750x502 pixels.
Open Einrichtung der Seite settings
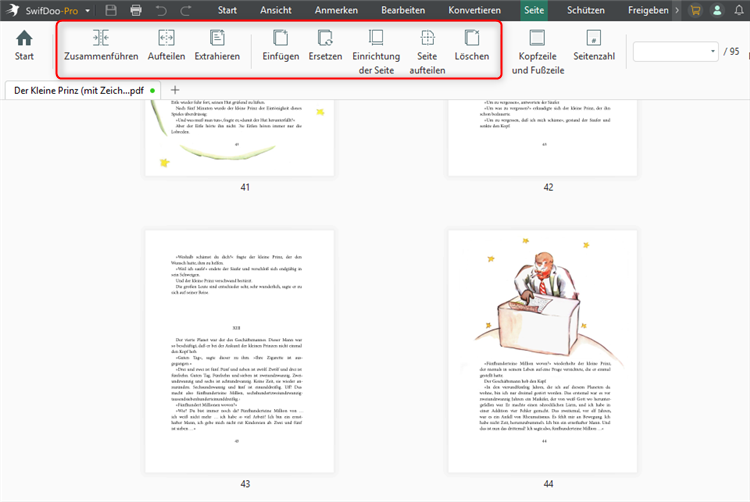pos(376,52)
